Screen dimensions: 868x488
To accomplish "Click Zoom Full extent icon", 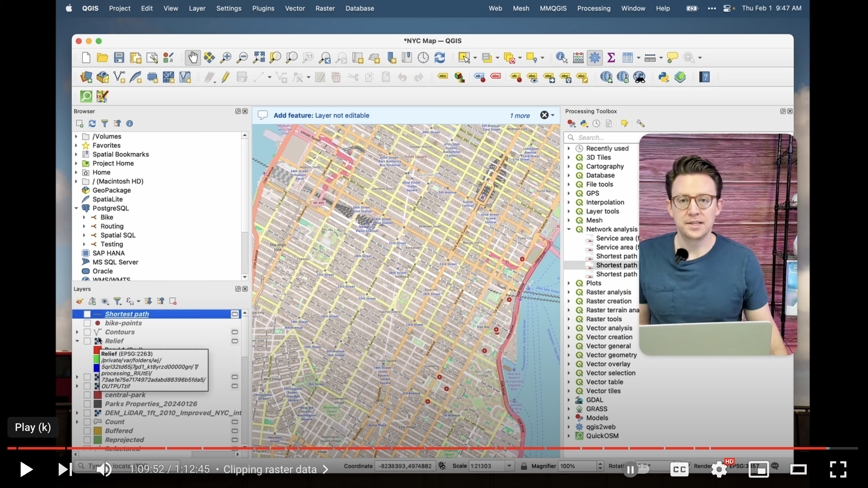I will [x=259, y=57].
